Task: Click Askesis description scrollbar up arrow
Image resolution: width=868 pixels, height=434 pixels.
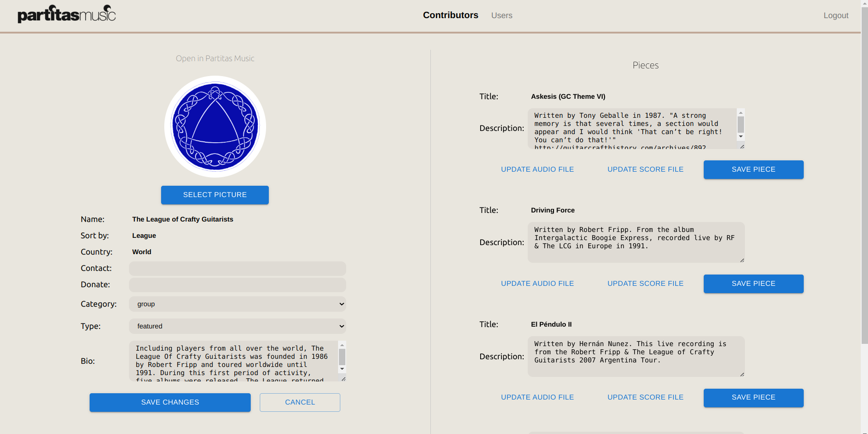Action: (741, 113)
